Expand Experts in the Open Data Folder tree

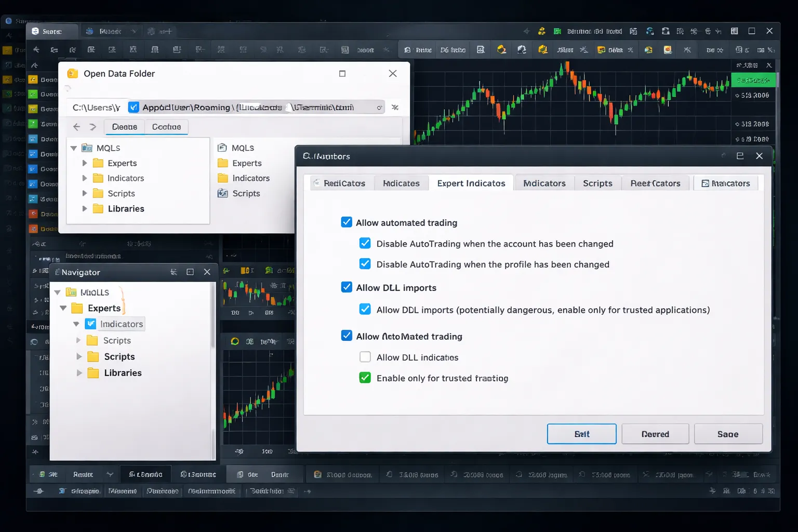point(85,163)
